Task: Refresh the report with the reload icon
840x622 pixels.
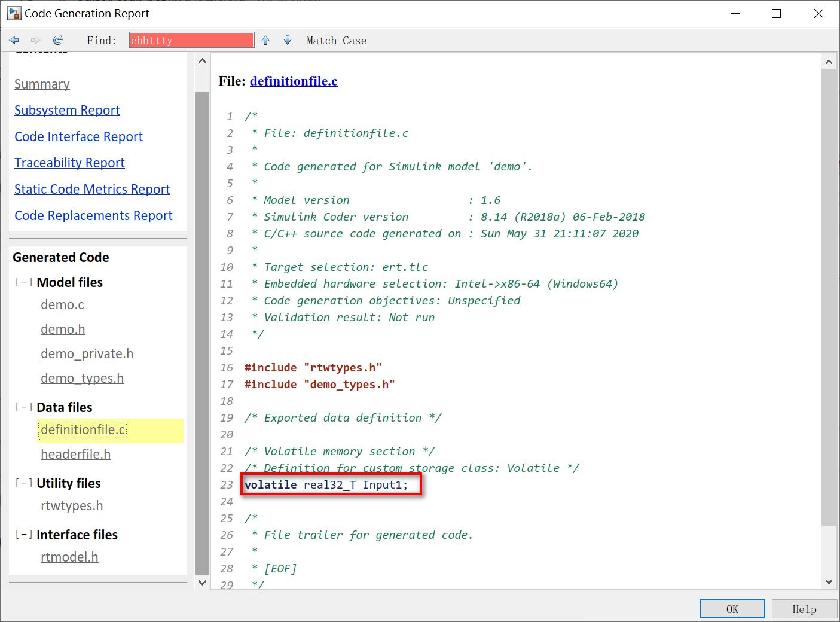Action: click(x=57, y=40)
